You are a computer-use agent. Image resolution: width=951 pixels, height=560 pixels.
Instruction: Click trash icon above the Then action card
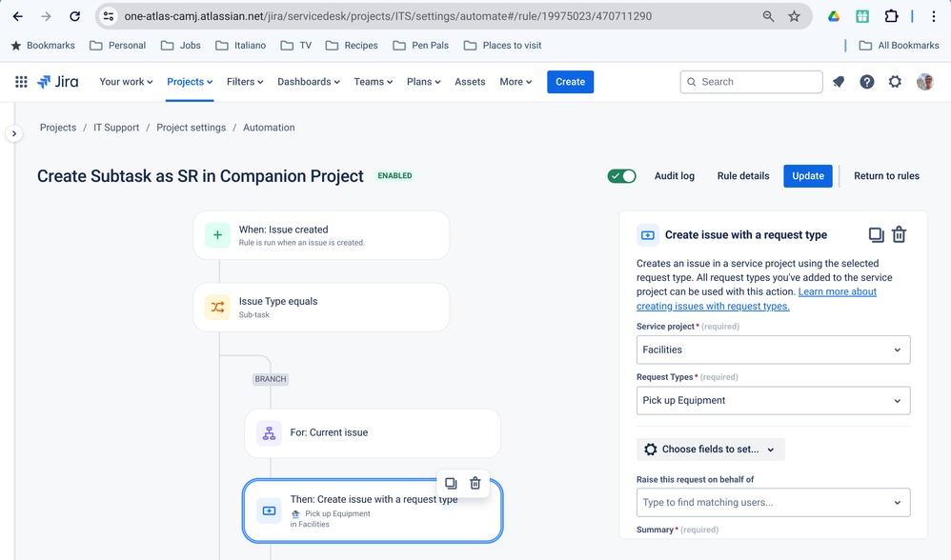coord(475,483)
